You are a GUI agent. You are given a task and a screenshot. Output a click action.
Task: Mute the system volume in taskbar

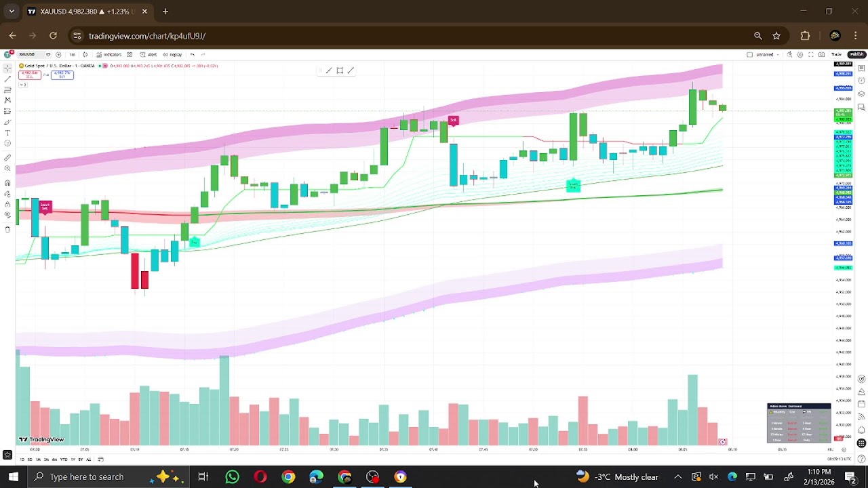[713, 477]
